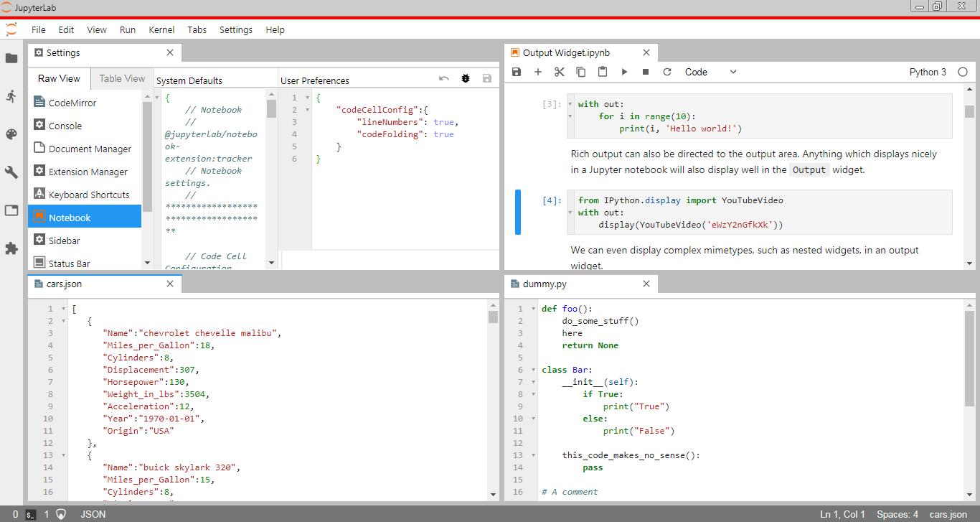Click the kernel count icon in status bar
The image size is (980, 522).
tap(61, 514)
